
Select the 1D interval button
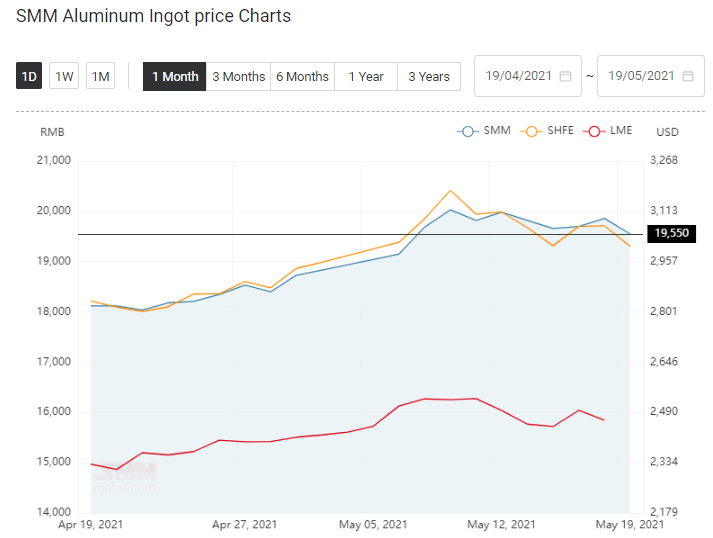[x=29, y=76]
